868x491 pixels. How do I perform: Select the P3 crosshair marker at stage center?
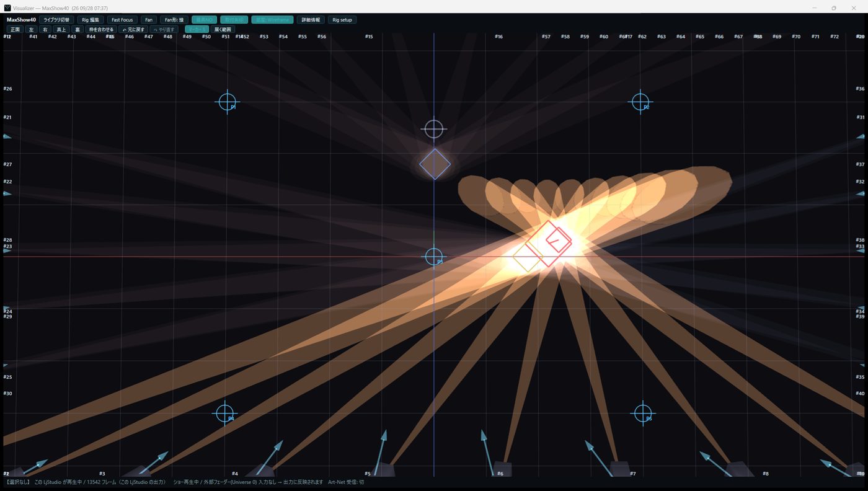click(434, 257)
